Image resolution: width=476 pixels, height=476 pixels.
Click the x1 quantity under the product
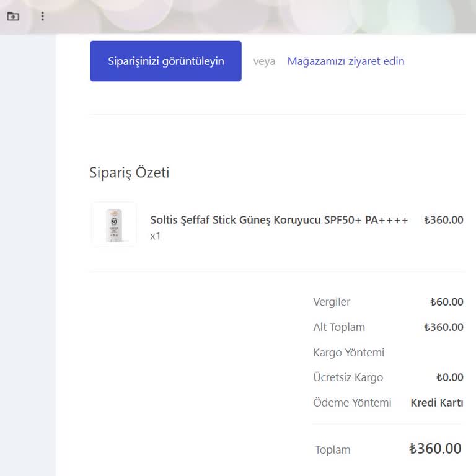pos(155,236)
